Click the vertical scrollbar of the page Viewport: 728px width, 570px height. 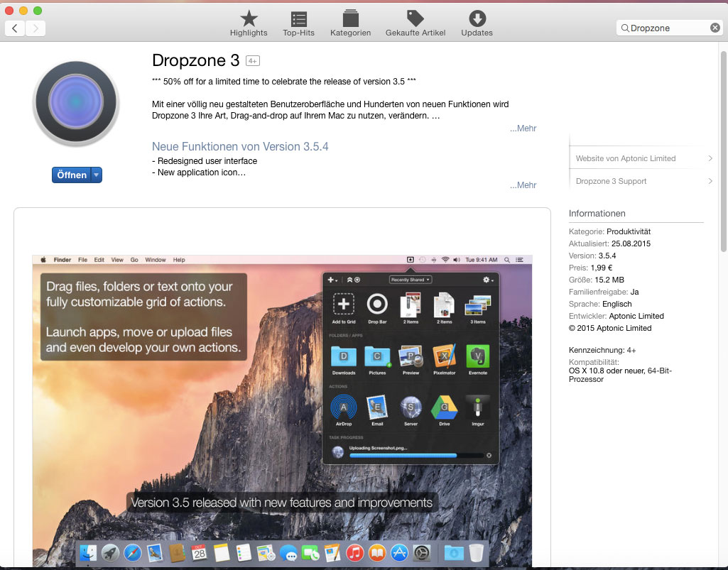(723, 151)
